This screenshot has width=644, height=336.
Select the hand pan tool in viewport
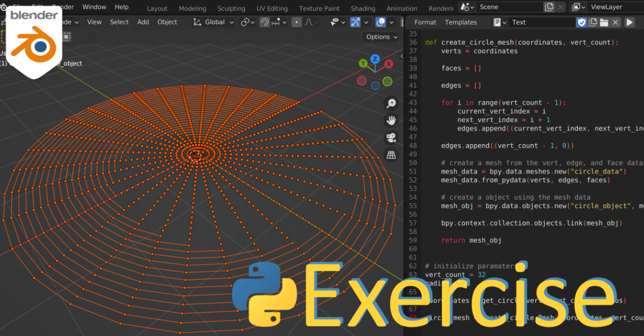pyautogui.click(x=391, y=120)
